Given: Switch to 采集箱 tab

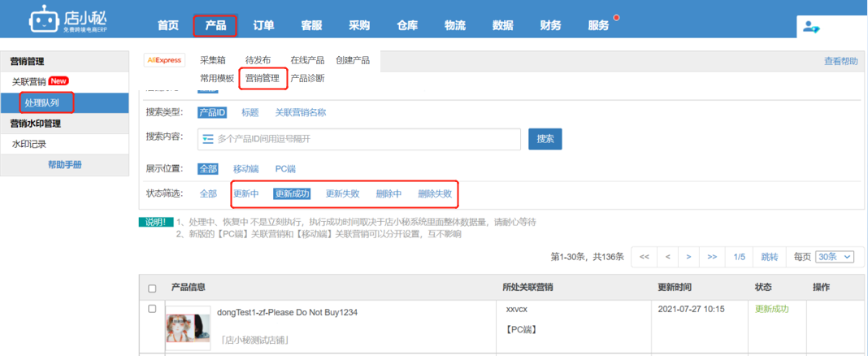Looking at the screenshot, I should click(x=213, y=60).
